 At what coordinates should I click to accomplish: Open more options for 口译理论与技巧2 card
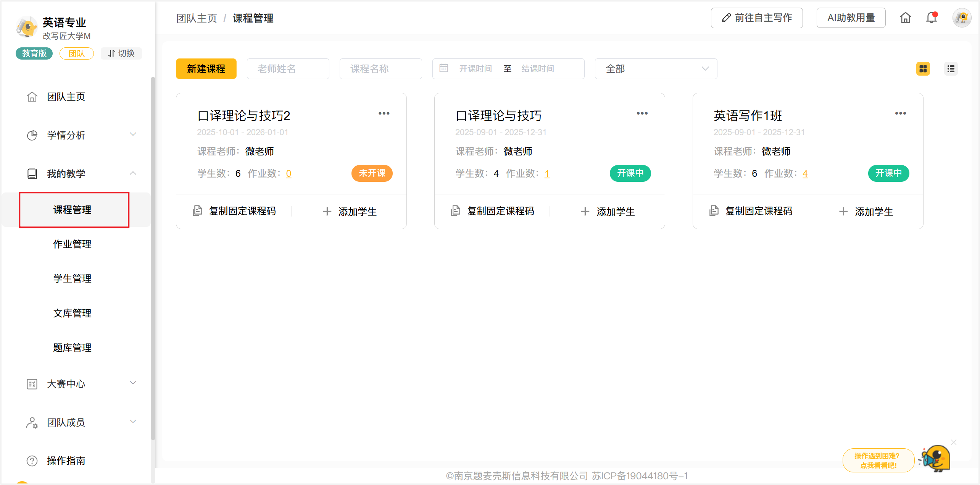pos(384,113)
